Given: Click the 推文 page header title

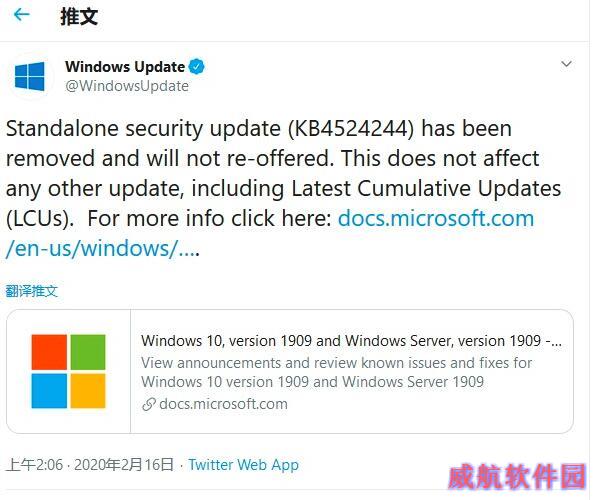Looking at the screenshot, I should (79, 17).
